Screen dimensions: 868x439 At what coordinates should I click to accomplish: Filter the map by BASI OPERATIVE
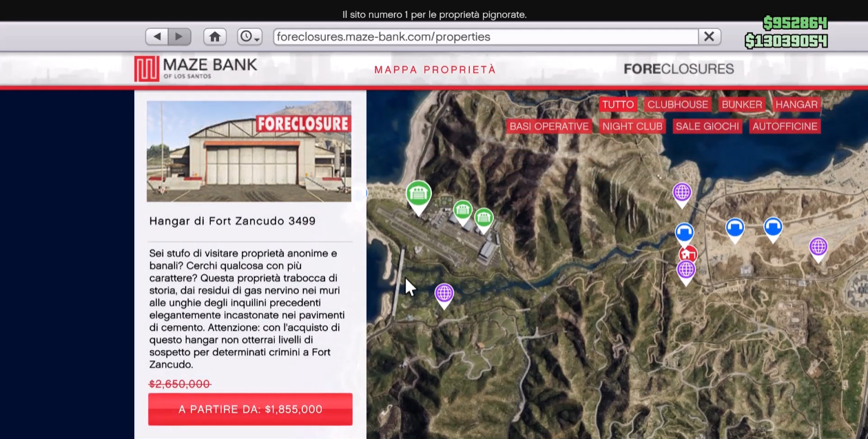pyautogui.click(x=549, y=126)
